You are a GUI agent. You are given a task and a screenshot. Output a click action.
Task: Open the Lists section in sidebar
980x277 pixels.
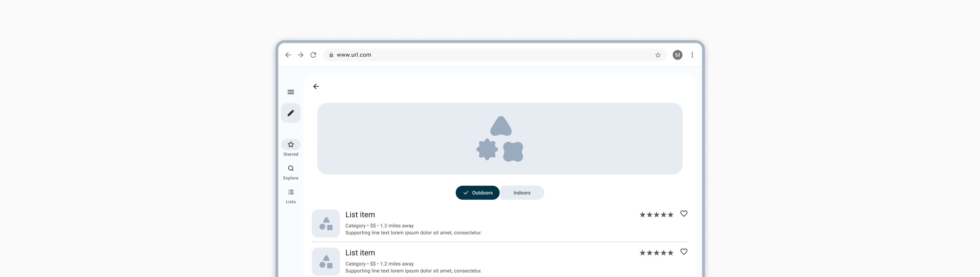[x=291, y=196]
